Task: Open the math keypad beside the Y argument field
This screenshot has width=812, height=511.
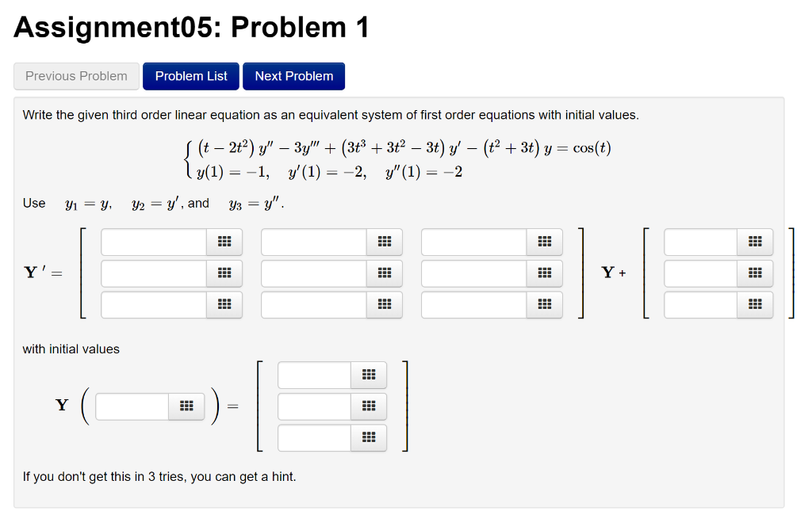Action: tap(186, 405)
